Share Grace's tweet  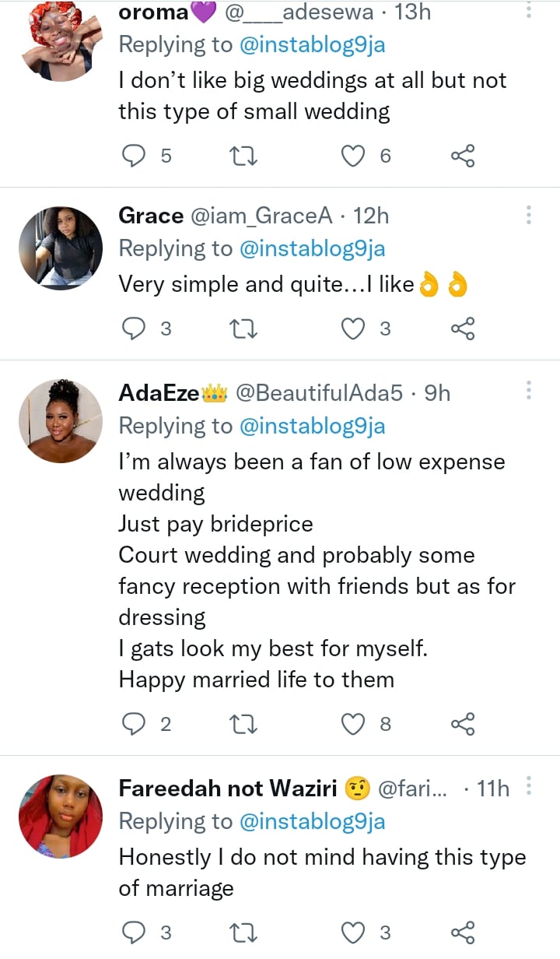463,328
